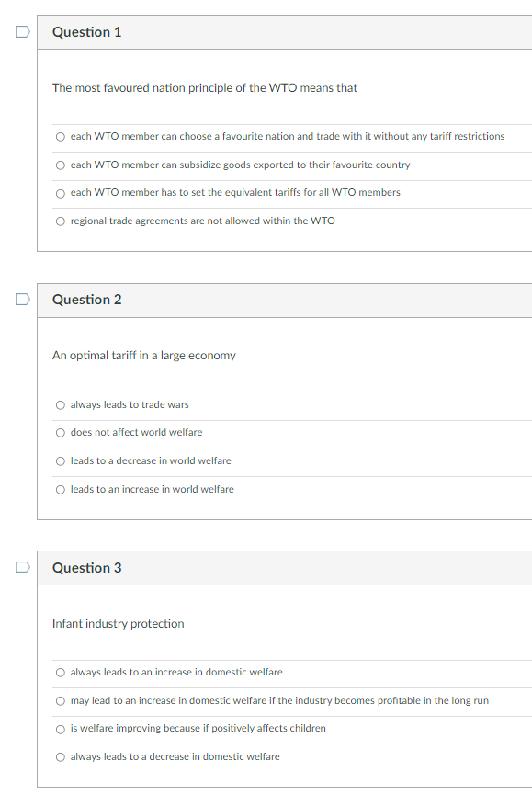
Task: Select "always leads to a decrease in domestic welfare"
Action: 60,756
